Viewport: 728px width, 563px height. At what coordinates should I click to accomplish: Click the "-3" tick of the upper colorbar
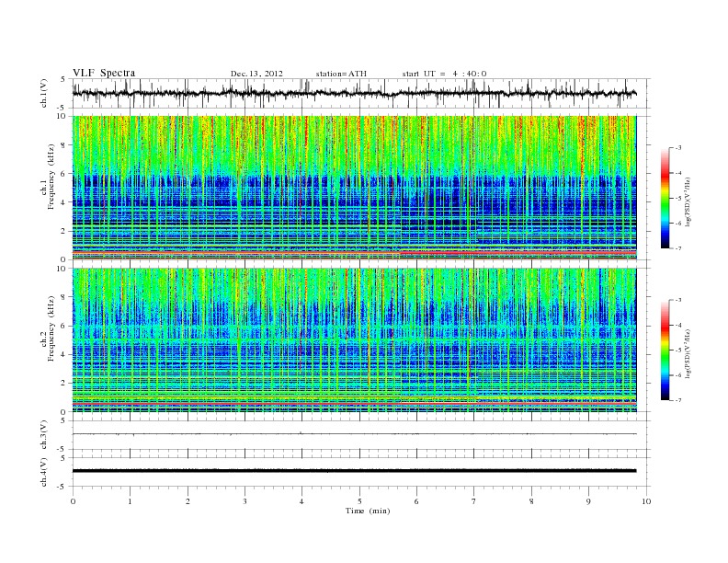click(x=677, y=148)
